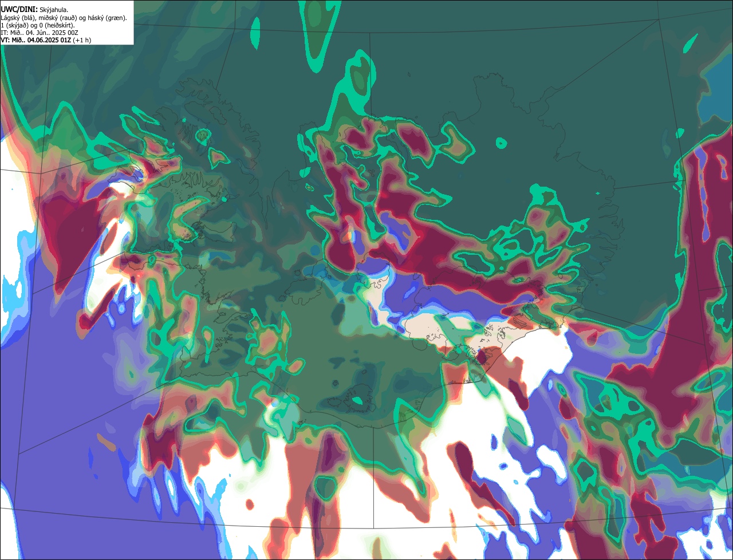
Task: Click the 'Lágský (blá), miðský (rauð)' legend line
Action: coord(64,17)
